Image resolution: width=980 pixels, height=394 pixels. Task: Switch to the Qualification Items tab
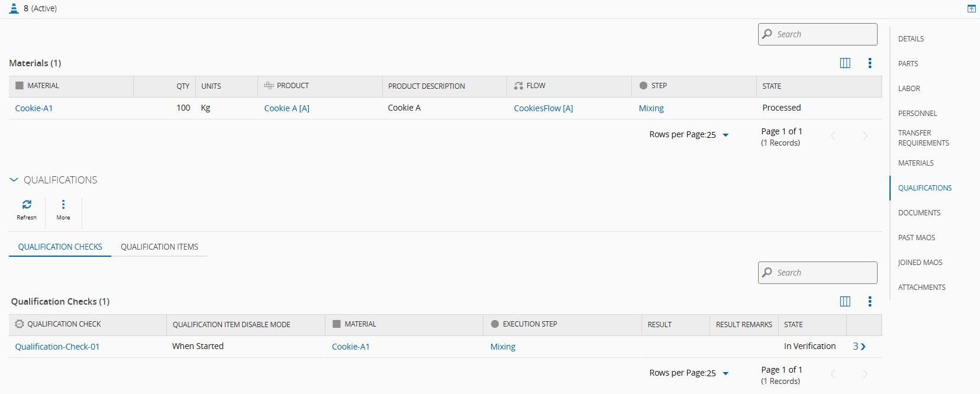coord(159,247)
